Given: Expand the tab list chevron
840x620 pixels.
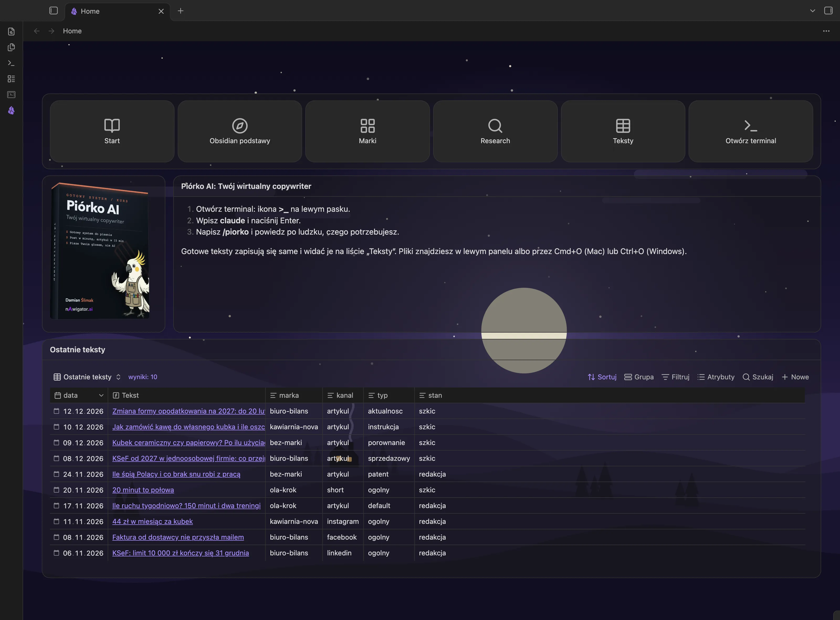Looking at the screenshot, I should point(813,11).
